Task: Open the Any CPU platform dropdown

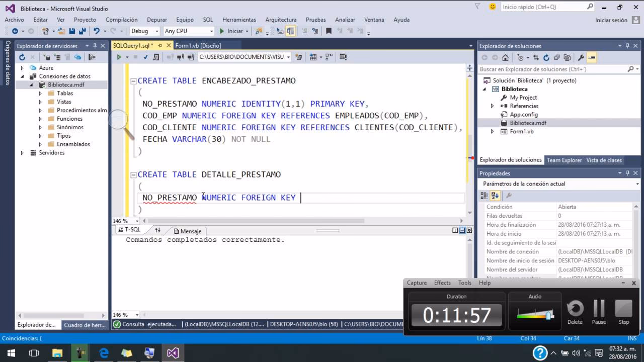Action: pos(211,31)
